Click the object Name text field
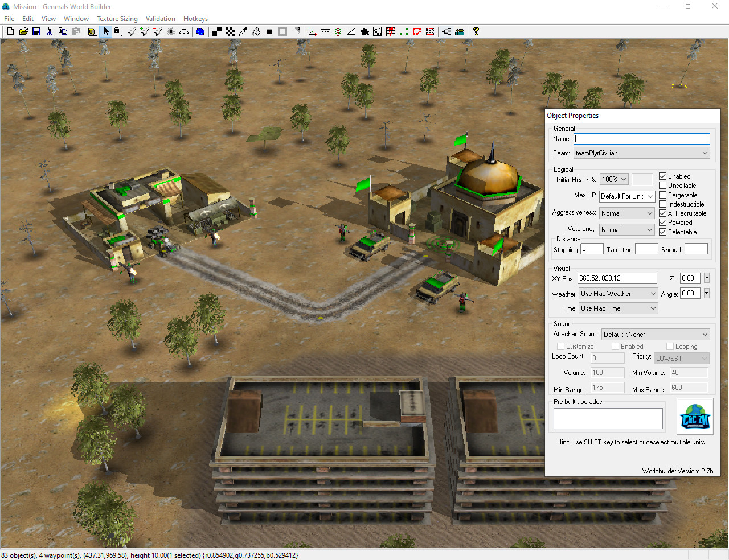Image resolution: width=729 pixels, height=560 pixels. click(x=642, y=139)
